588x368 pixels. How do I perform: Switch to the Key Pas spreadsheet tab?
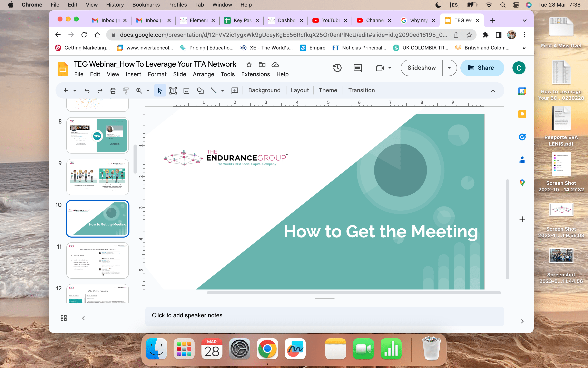pos(242,20)
